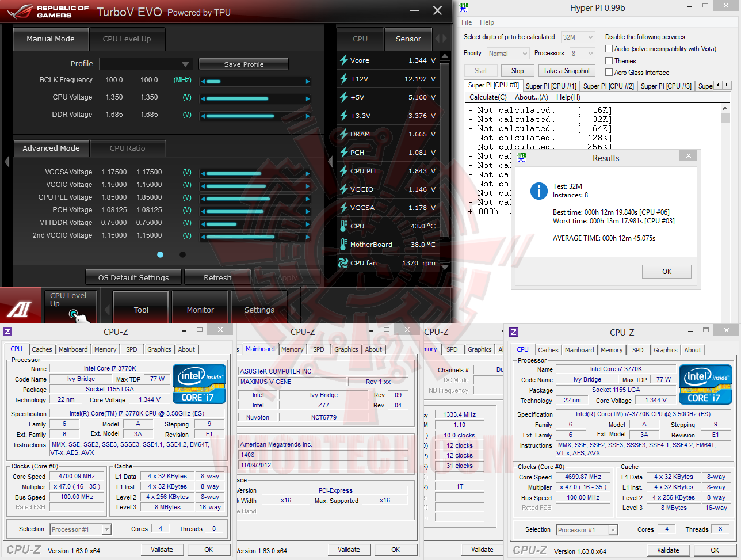
Task: Click the Vcore lightning bolt sensor icon
Action: click(344, 60)
